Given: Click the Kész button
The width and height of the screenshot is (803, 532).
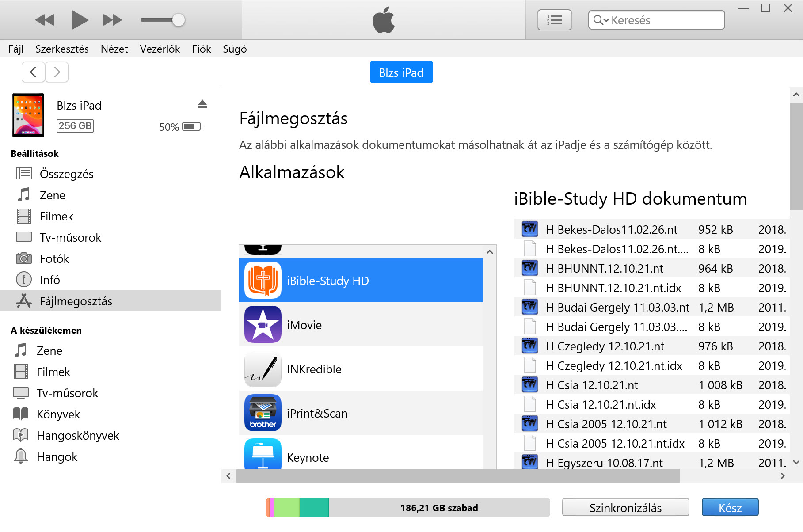Looking at the screenshot, I should coord(730,507).
